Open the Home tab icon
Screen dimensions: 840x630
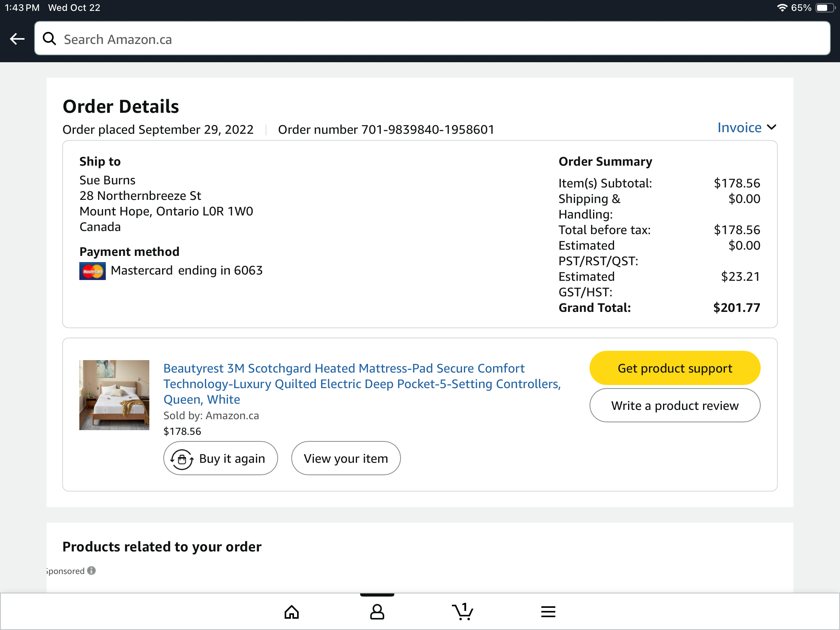(x=292, y=612)
